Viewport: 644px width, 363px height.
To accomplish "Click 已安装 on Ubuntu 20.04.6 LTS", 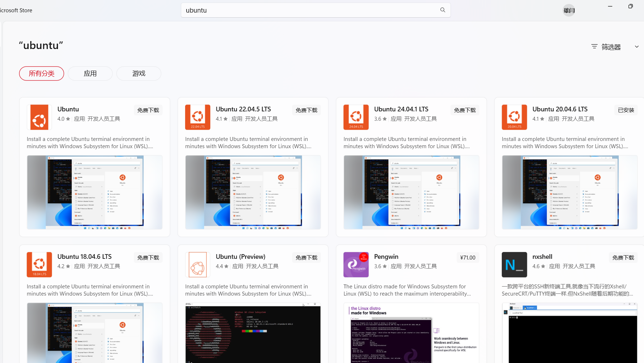I will click(626, 110).
